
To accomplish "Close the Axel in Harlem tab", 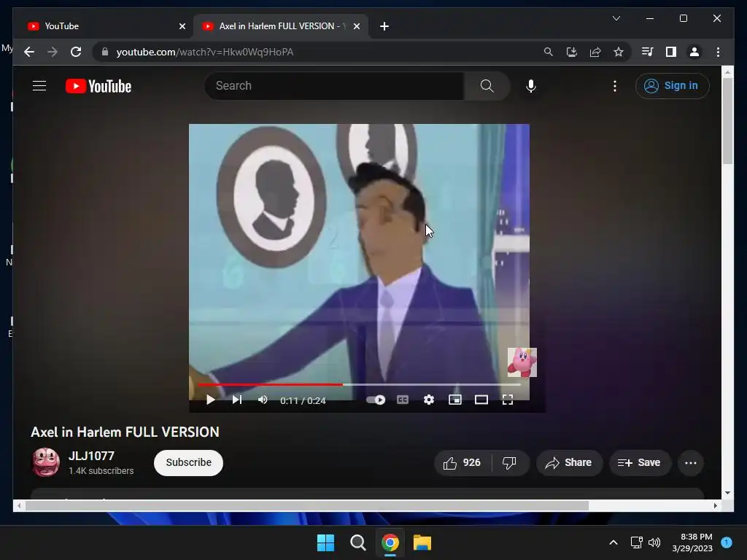I will (x=356, y=26).
